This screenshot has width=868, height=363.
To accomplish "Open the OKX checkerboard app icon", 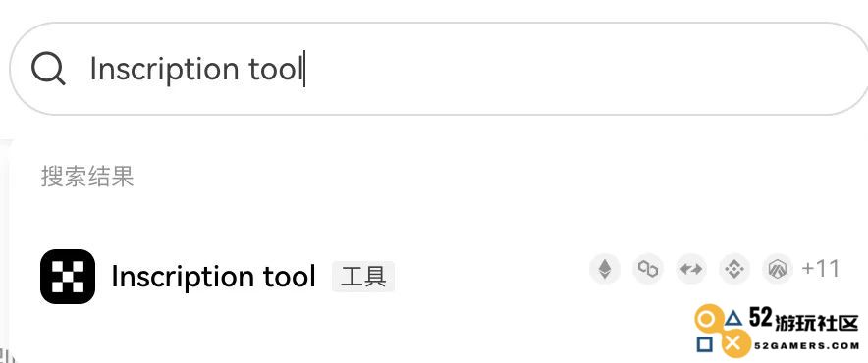I will click(x=68, y=276).
